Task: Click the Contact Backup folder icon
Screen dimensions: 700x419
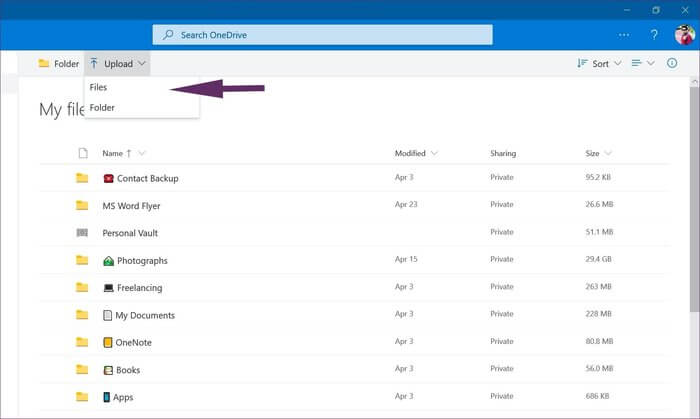Action: click(x=82, y=178)
